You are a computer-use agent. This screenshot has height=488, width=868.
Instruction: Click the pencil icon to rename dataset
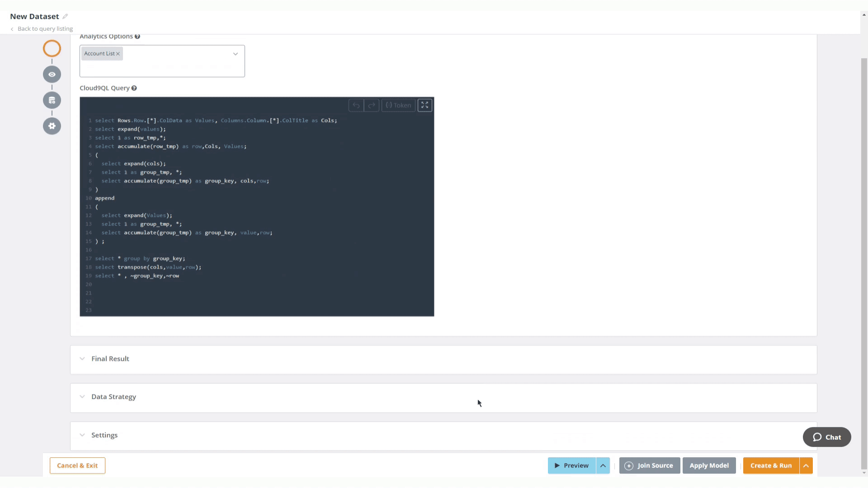pos(65,16)
